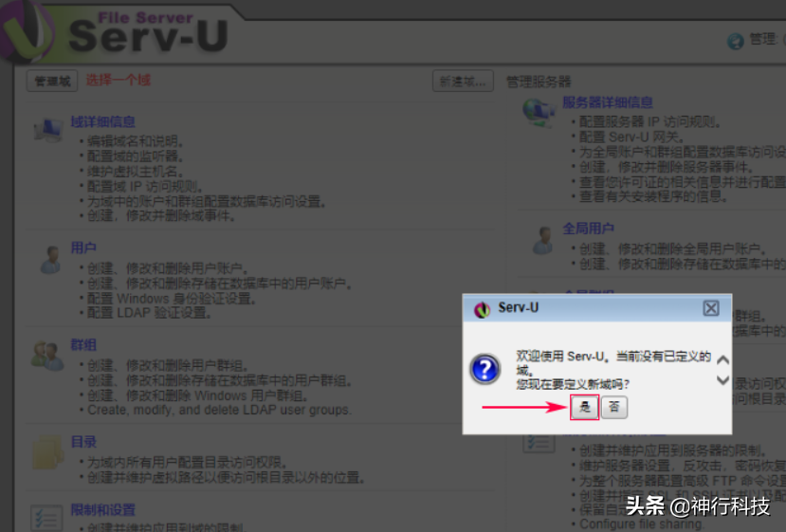Open 域详细信息 link
Viewport: 786px width, 532px height.
click(102, 121)
